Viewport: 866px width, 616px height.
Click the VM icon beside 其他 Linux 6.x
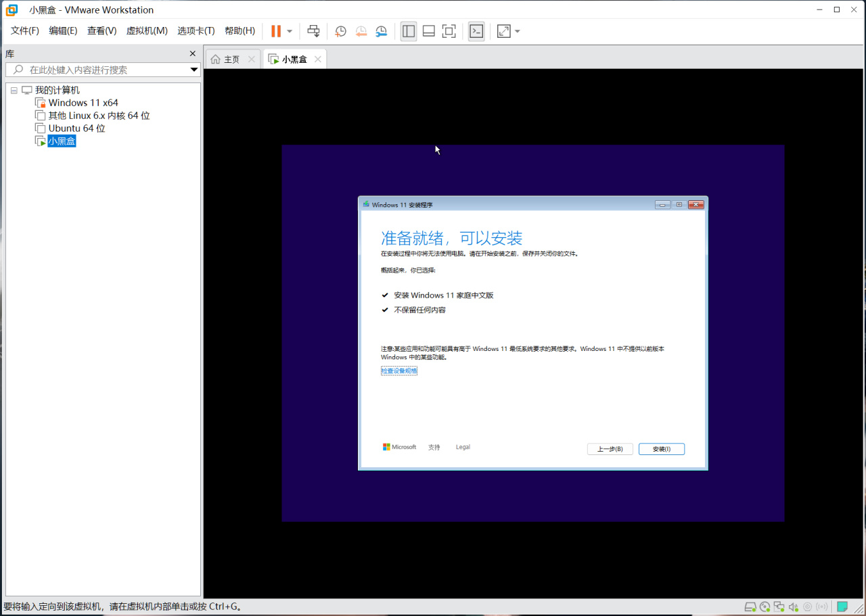coord(40,116)
